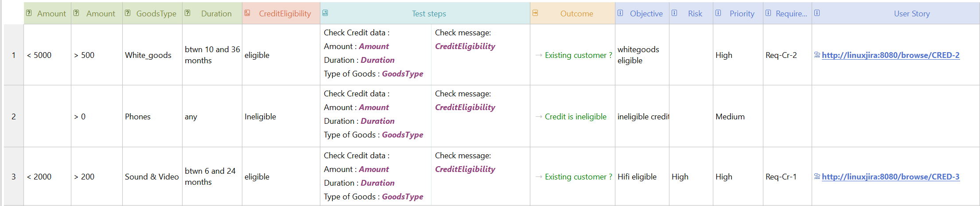Click the Req-Cr-1 requirement cell
Screen dimensions: 980x206
[x=781, y=177]
